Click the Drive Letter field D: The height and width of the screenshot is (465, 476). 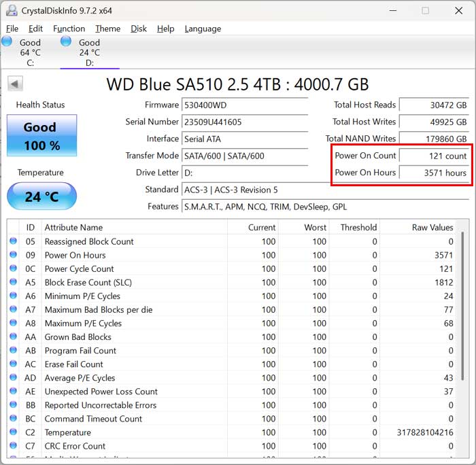(x=245, y=173)
